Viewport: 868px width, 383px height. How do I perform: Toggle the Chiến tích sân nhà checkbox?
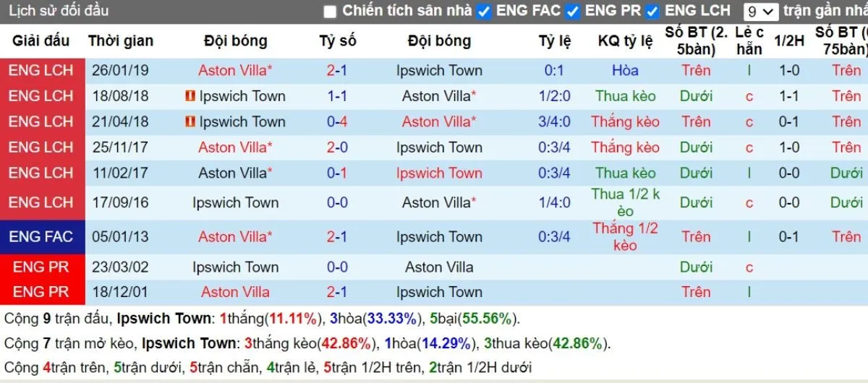point(330,11)
